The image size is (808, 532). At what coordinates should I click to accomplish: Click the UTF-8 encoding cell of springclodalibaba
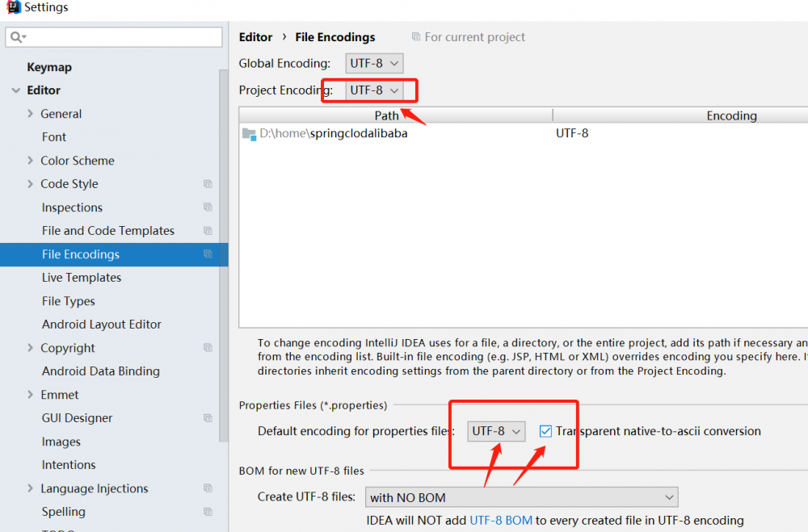coord(572,133)
